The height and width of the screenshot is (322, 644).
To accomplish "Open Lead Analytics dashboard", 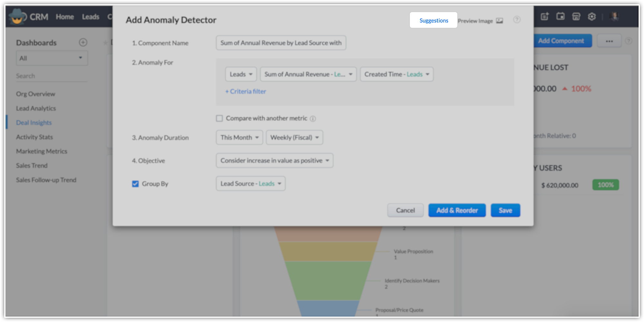I will [x=36, y=108].
